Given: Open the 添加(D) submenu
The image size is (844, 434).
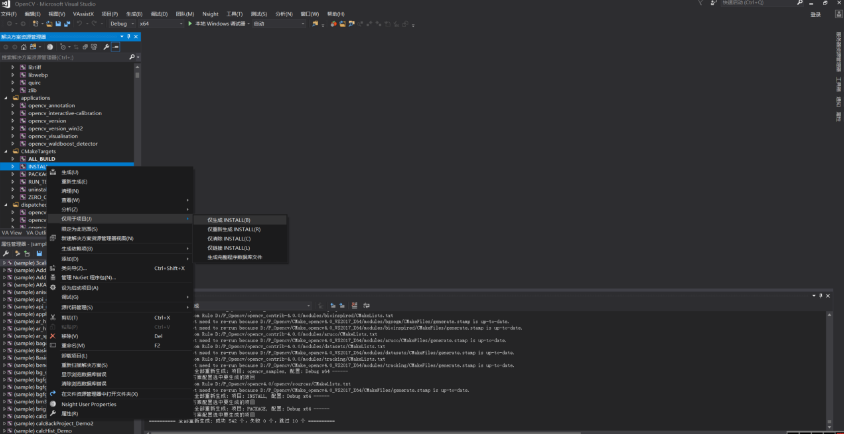Looking at the screenshot, I should pyautogui.click(x=119, y=259).
